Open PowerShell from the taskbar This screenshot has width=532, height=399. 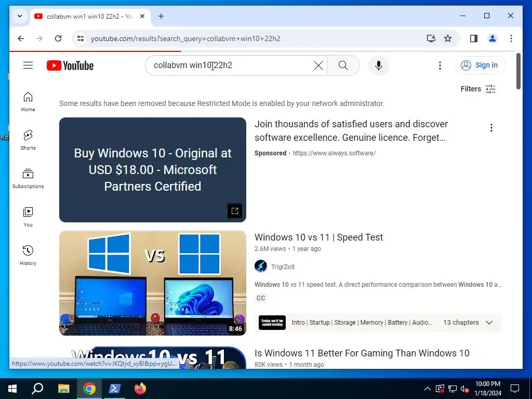coord(114,389)
